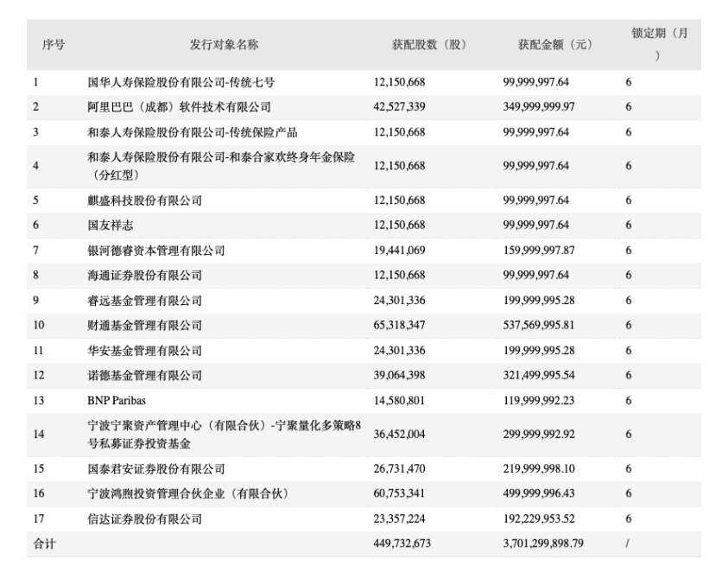Screen dimensions: 728x566
Task: Select 宁波宁聚资产管理中心 name cell
Action: (225, 435)
